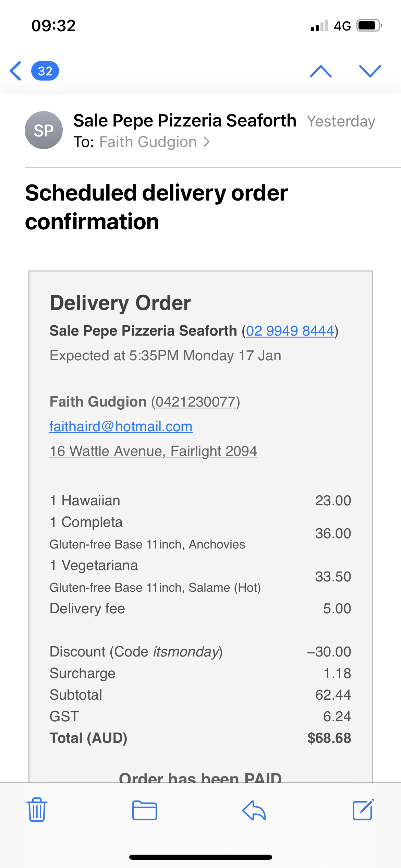The width and height of the screenshot is (401, 868).
Task: Tap sender name Sale Pepe Pizzeria Seaforth
Action: point(185,121)
